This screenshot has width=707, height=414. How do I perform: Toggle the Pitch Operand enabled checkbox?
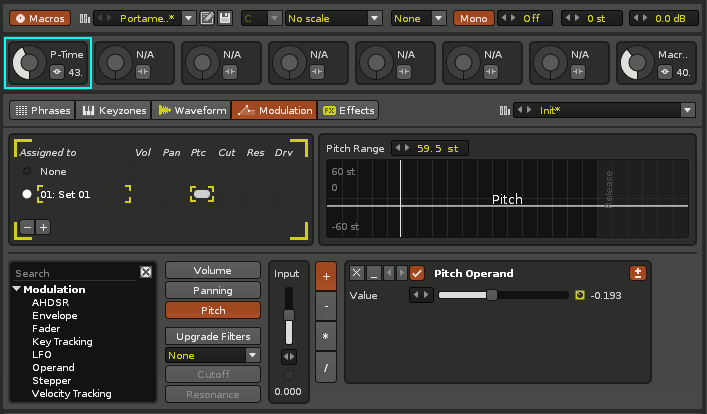click(417, 273)
